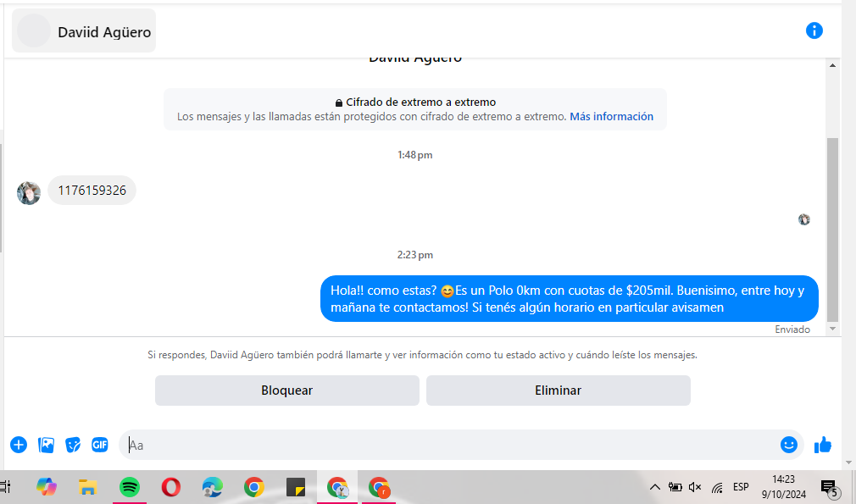Toggle the muted volume icon in tray
856x504 pixels.
(696, 487)
